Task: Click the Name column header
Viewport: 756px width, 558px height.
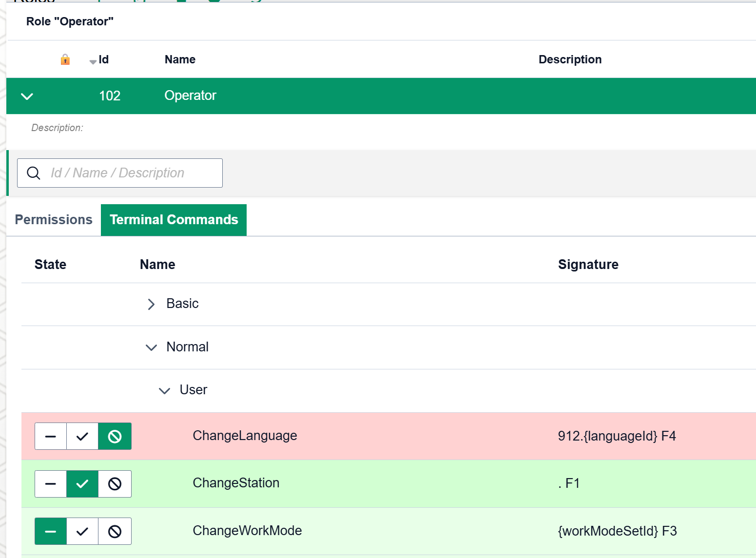Action: (x=179, y=59)
